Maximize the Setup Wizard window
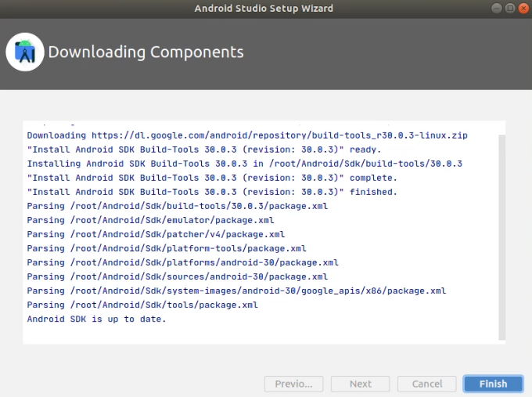 pyautogui.click(x=510, y=8)
